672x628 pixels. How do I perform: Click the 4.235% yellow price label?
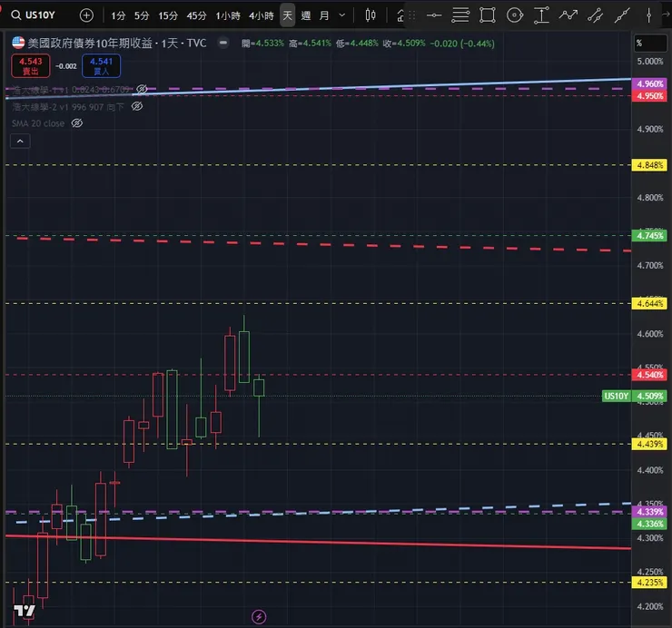649,582
